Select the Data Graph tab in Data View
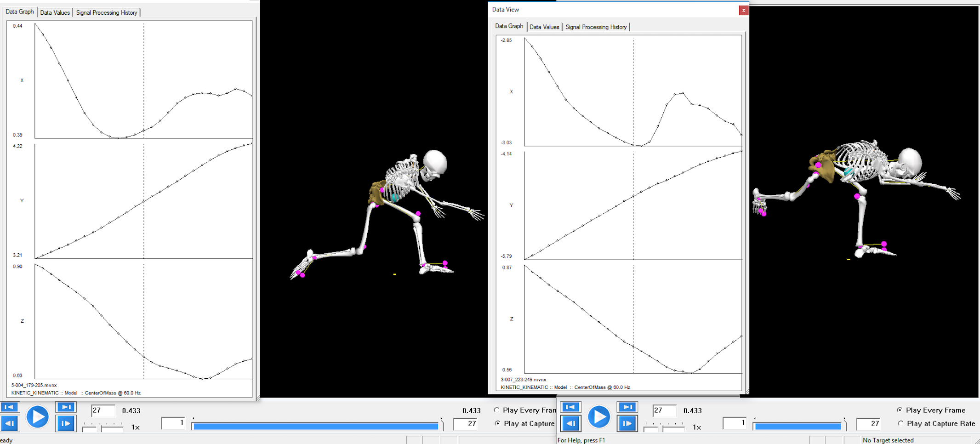The image size is (980, 444). (x=508, y=26)
